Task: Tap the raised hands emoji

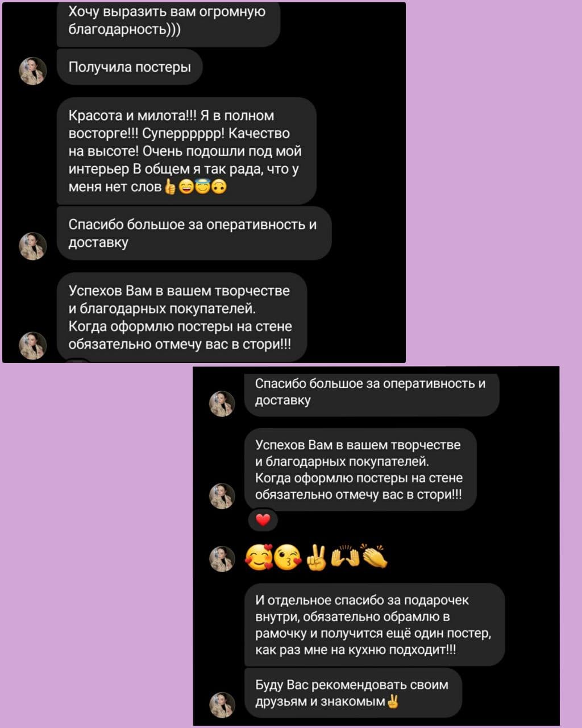Action: tap(344, 557)
